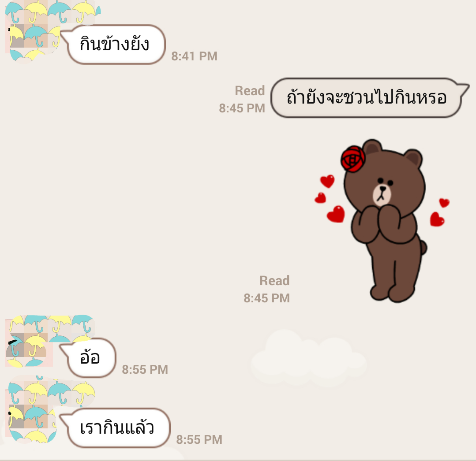Select the ถ้ายังจะชวนไปกินหรอ outgoing message bubble

click(x=369, y=98)
